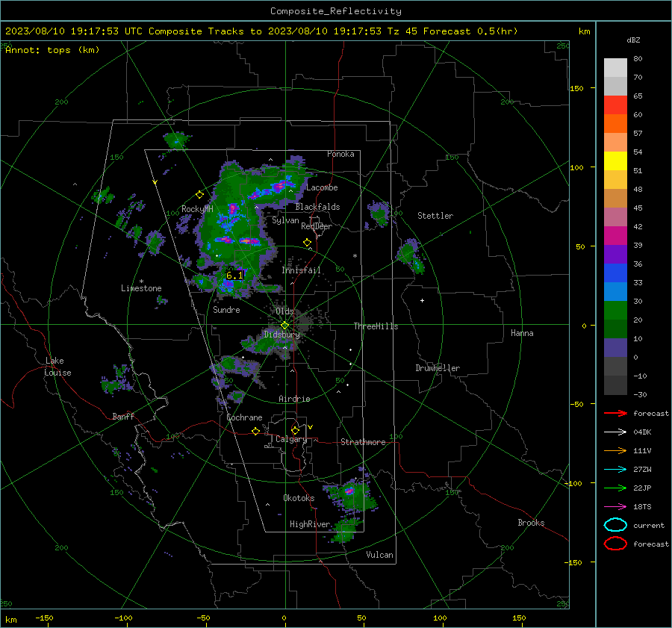Screen dimensions: 672x628
Task: Click the Cochrane city label
Action: pos(244,417)
